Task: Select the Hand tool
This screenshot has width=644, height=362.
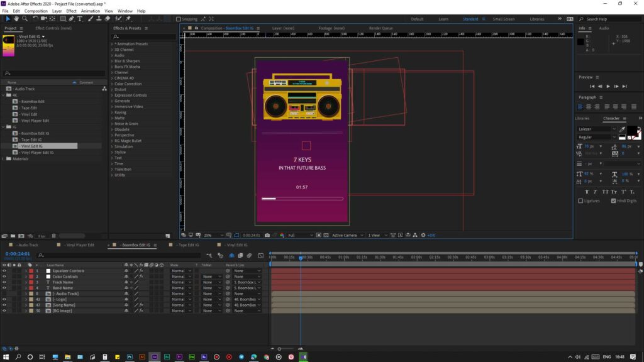Action: coord(16,19)
